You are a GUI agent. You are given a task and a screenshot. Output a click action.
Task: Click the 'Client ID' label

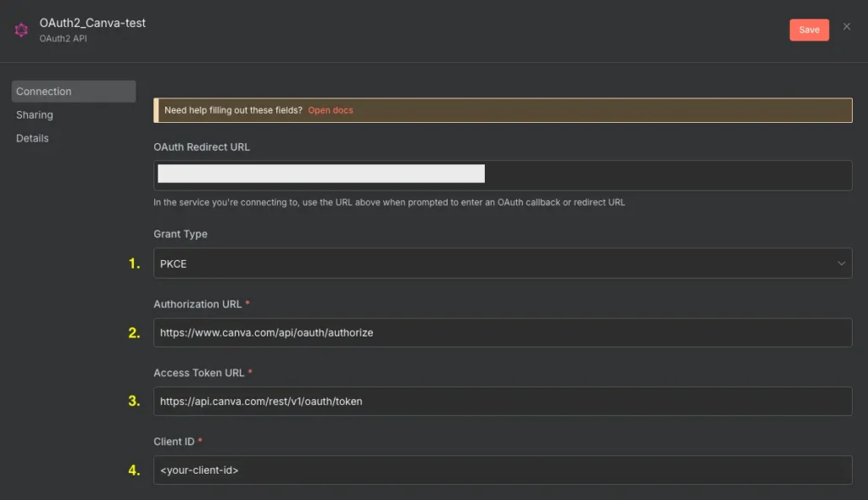pos(174,442)
